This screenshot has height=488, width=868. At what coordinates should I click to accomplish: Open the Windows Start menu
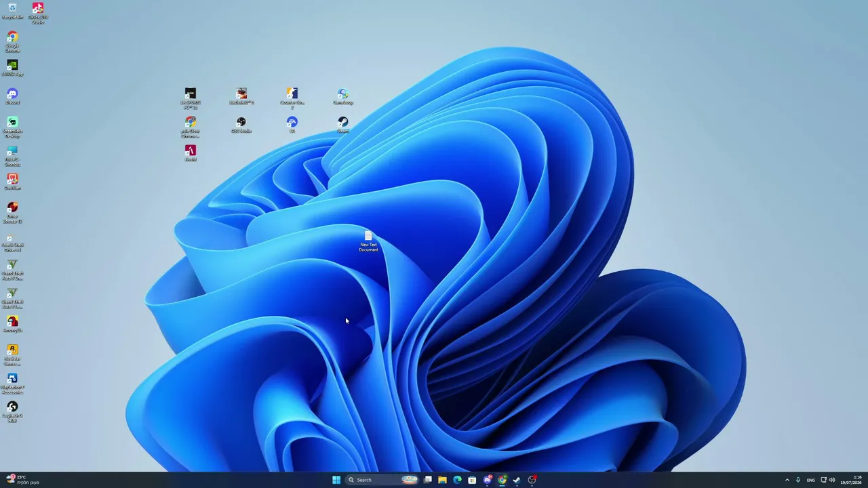pos(336,480)
